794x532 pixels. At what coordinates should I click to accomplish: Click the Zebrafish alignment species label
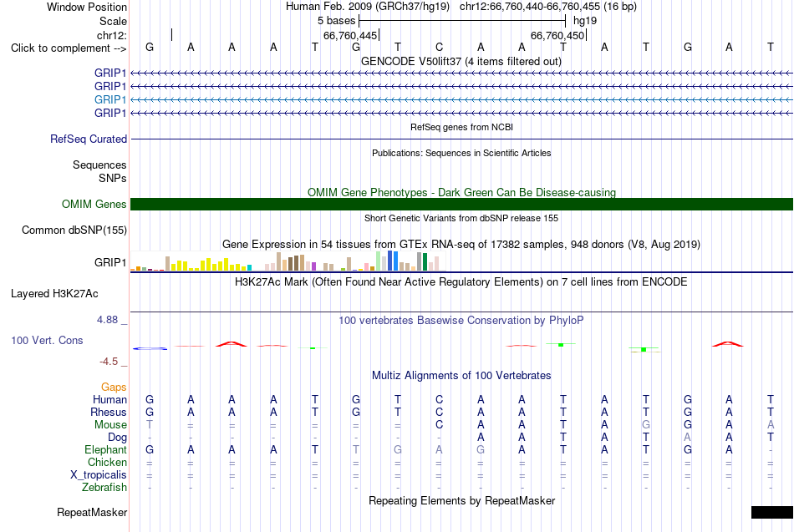(104, 488)
